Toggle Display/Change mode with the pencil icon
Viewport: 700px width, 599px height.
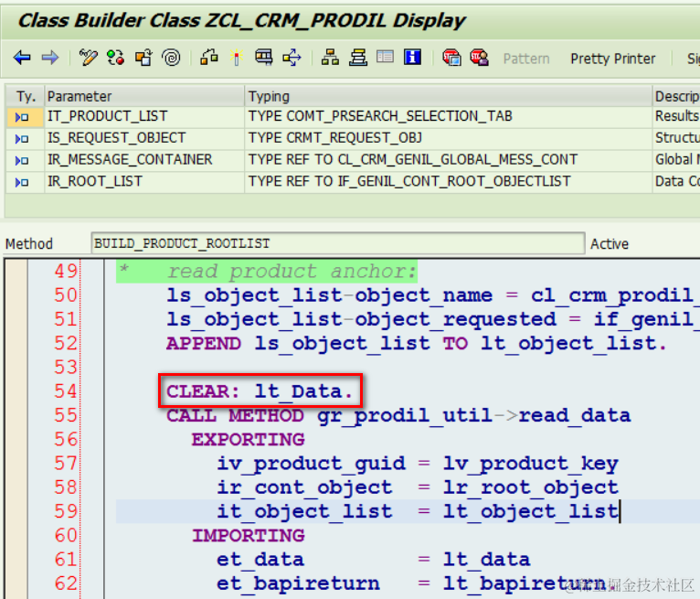tap(88, 58)
